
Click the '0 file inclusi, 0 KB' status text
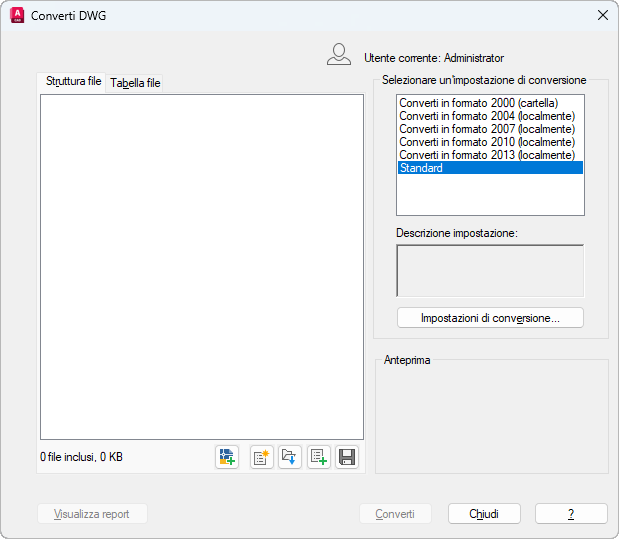pos(81,457)
